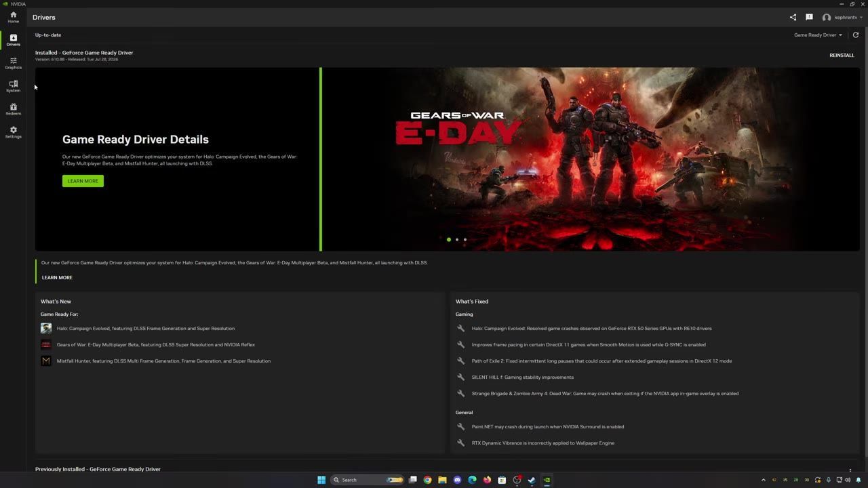Click the share icon in header
The image size is (868, 488).
pyautogui.click(x=793, y=17)
